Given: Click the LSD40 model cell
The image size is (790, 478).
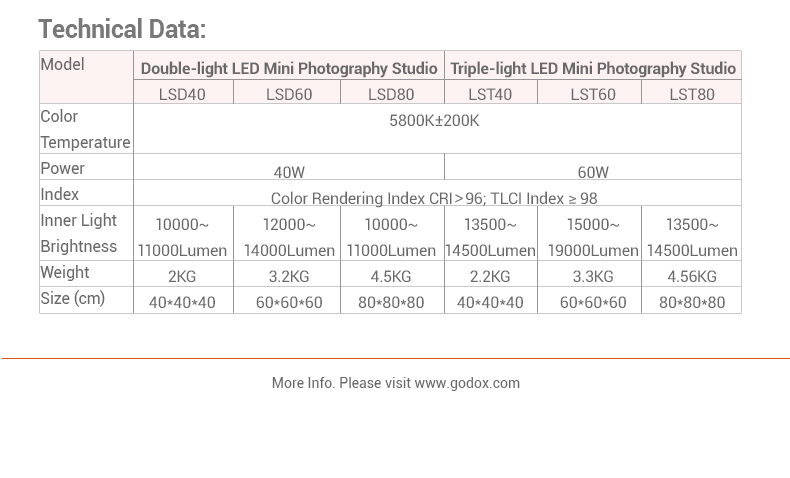Looking at the screenshot, I should (182, 94).
